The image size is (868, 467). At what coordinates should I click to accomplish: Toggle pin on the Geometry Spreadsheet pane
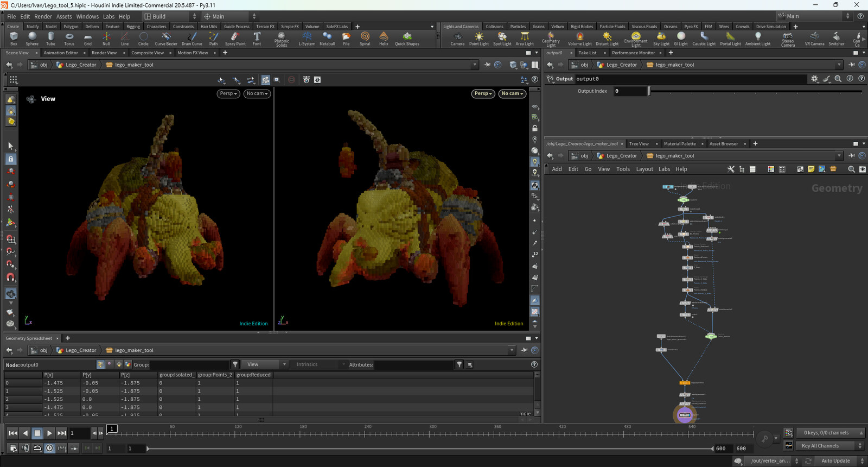(x=525, y=350)
